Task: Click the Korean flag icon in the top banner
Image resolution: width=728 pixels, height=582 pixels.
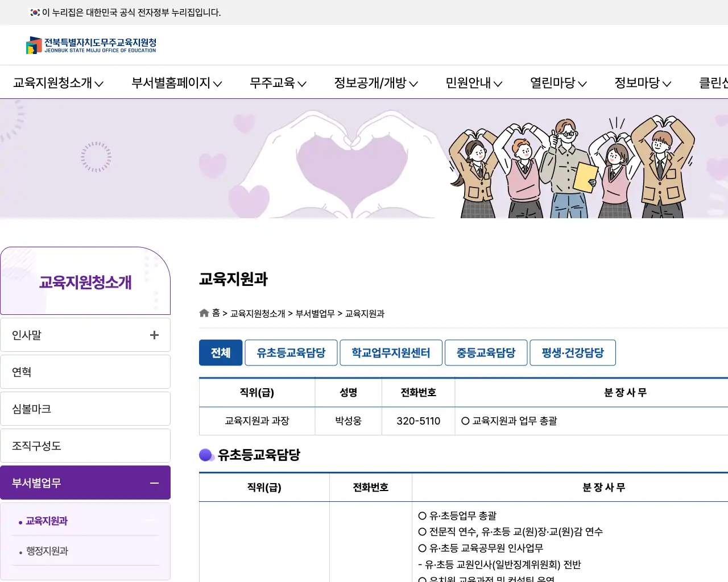Action: click(34, 13)
